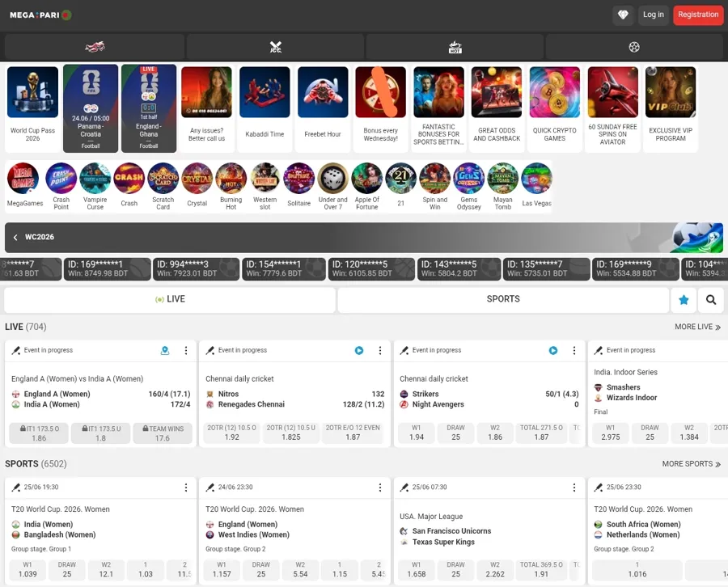728x587 pixels.
Task: Open favorites with the blue star icon
Action: click(x=684, y=300)
